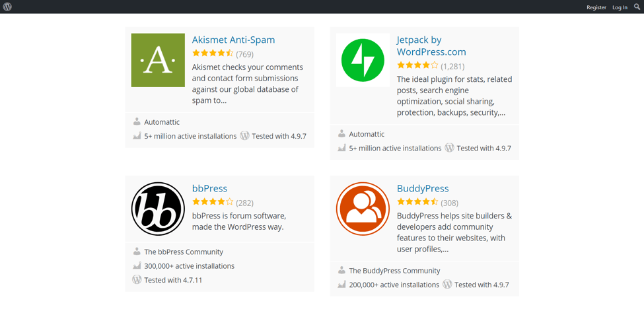Click the Jetpack star rating
Viewport: 644px width, 311px height.
click(x=417, y=65)
